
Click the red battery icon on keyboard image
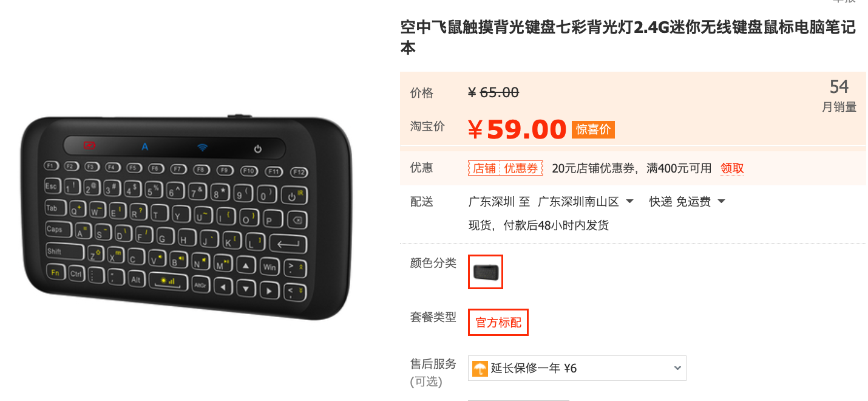coord(90,145)
